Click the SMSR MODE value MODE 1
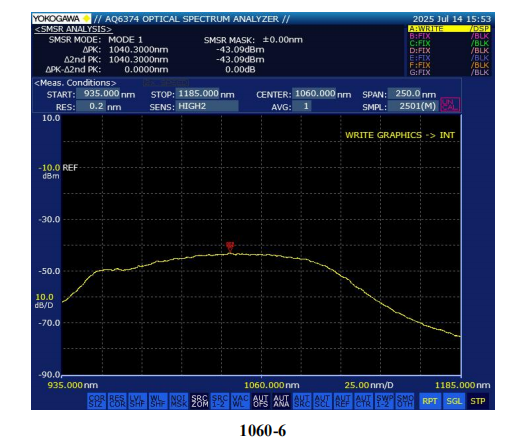Viewport: 513px width, 447px height. pyautogui.click(x=125, y=40)
